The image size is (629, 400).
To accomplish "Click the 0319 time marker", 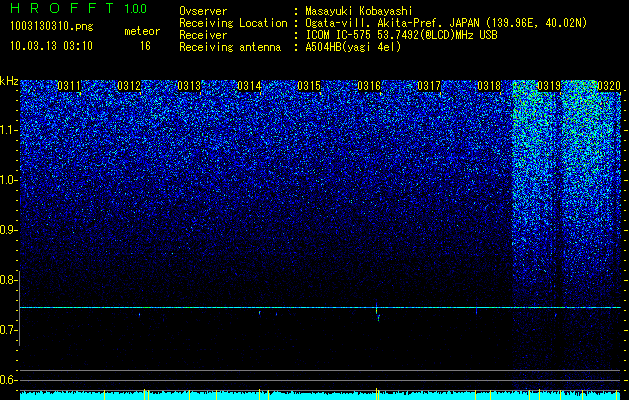I will point(549,86).
